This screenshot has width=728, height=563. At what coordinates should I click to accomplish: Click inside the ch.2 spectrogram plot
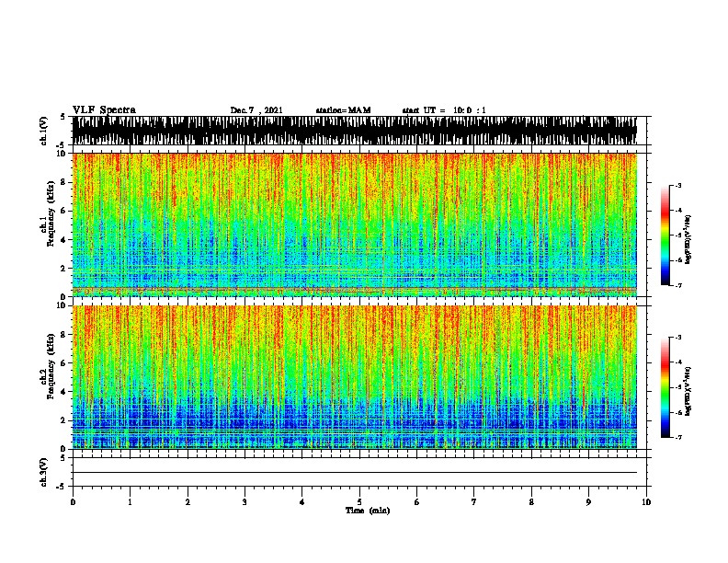(355, 377)
